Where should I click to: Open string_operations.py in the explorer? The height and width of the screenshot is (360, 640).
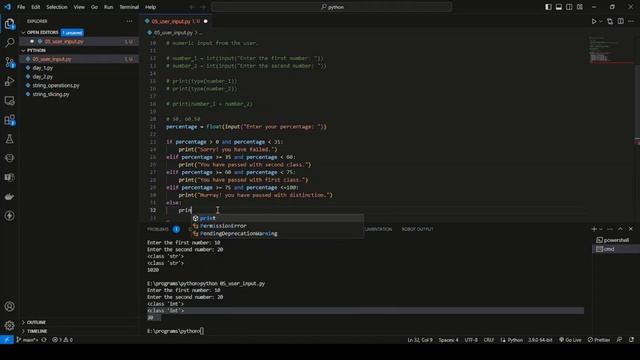pos(56,85)
